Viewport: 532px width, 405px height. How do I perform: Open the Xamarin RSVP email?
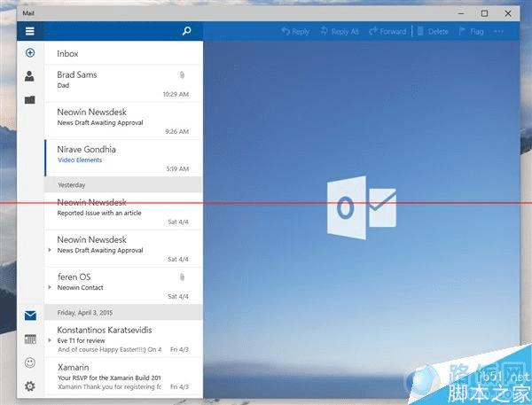(123, 377)
